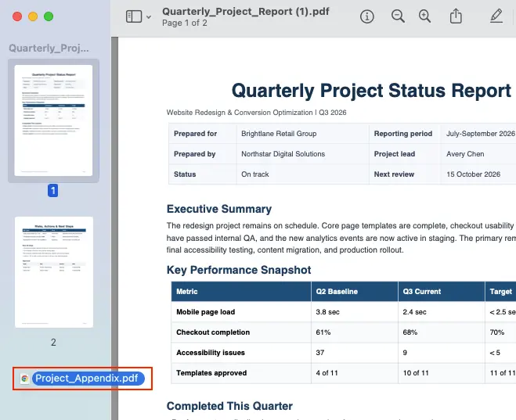The image size is (516, 420).
Task: Select page 2 thumbnail in sidebar
Action: pyautogui.click(x=54, y=271)
